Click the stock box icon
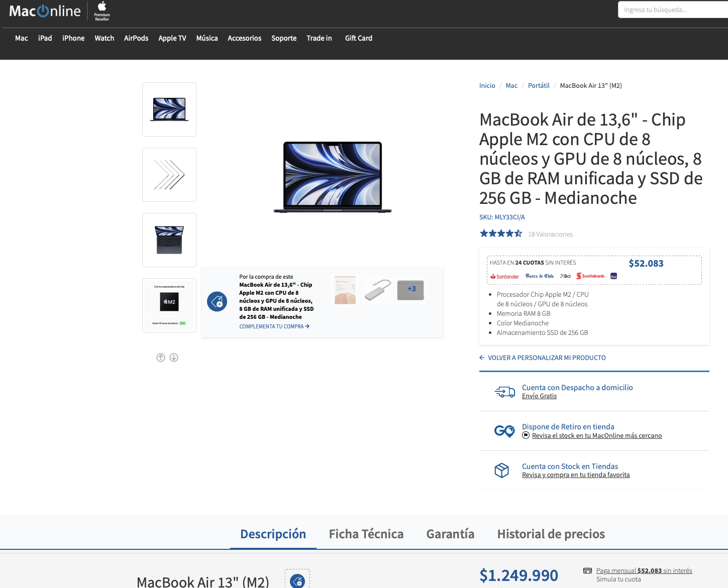 pyautogui.click(x=502, y=471)
